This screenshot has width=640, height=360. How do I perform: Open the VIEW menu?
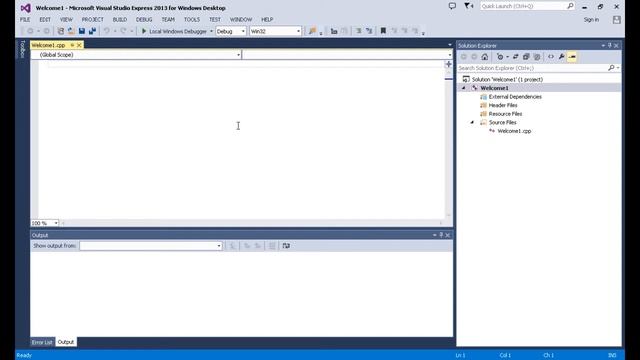66,20
